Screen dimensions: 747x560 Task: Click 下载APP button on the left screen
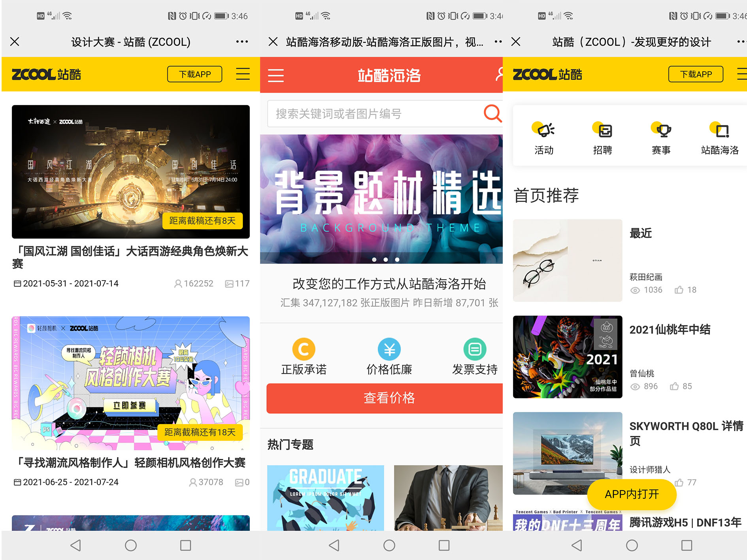point(194,74)
